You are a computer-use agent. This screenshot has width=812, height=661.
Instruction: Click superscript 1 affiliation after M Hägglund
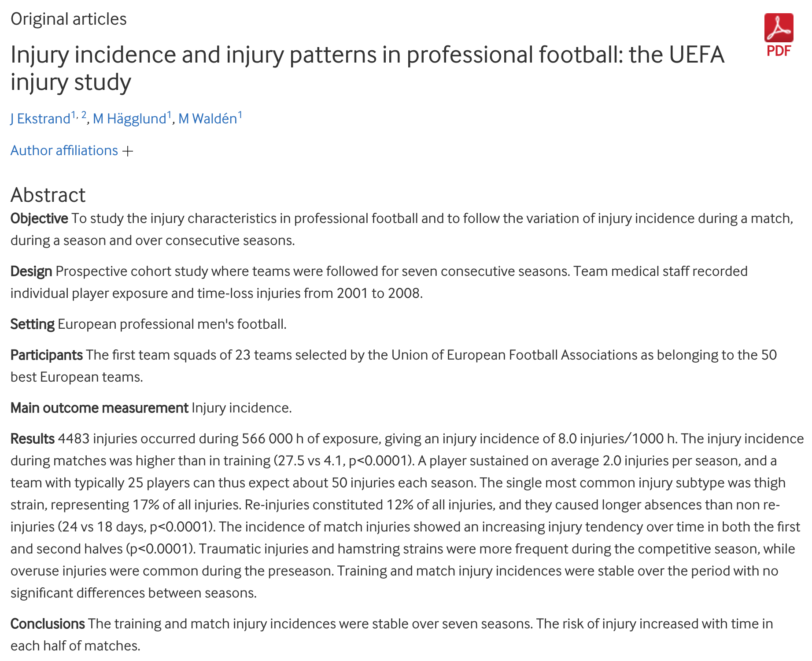point(169,115)
